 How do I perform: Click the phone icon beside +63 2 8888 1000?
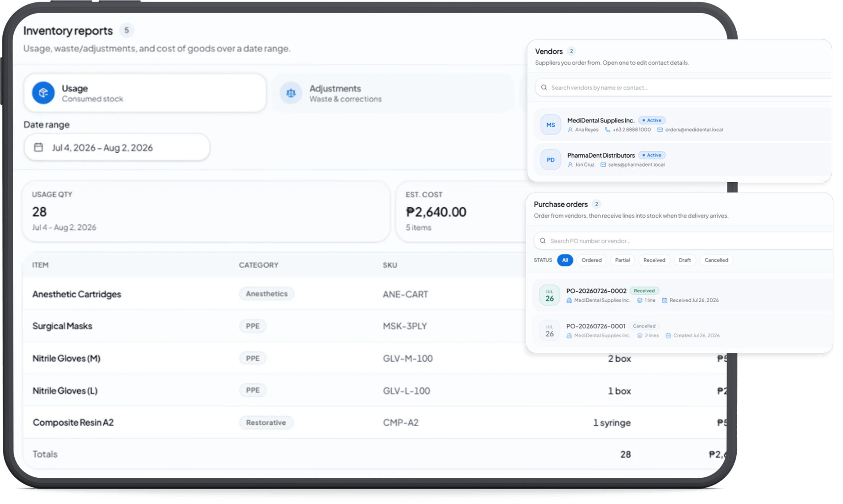(607, 130)
